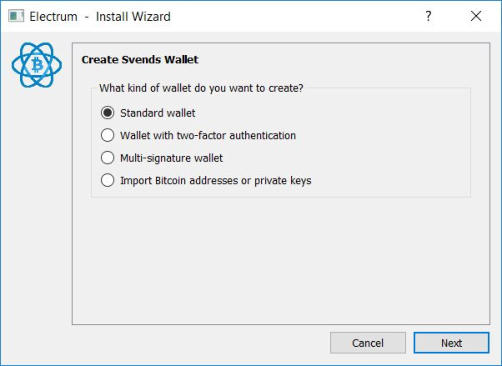Choose the two-factor authentication radio circle
This screenshot has width=502, height=366.
(107, 135)
